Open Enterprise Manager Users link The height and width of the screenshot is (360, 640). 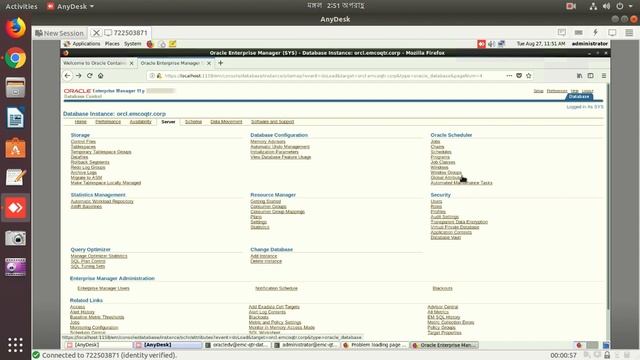tap(103, 288)
